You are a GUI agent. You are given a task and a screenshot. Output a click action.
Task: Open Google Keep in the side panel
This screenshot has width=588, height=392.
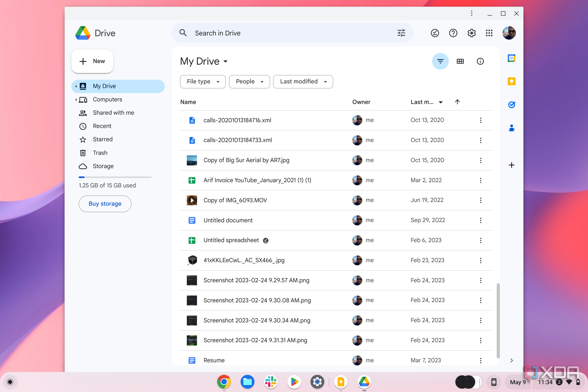(512, 81)
